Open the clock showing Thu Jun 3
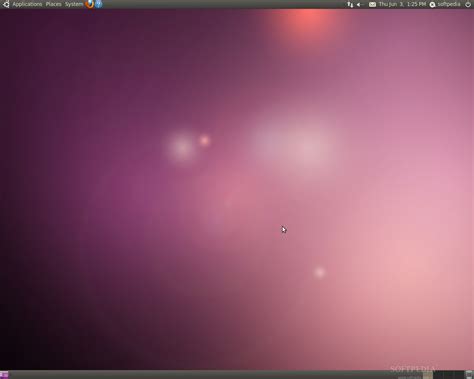 click(402, 4)
